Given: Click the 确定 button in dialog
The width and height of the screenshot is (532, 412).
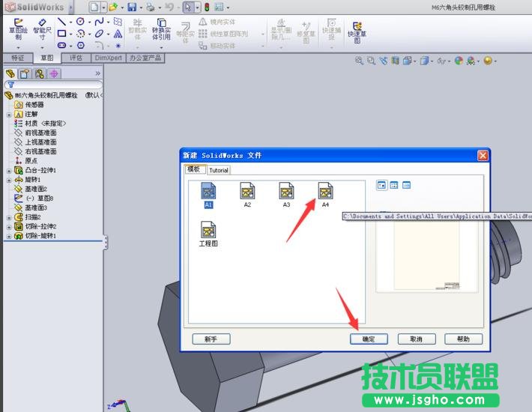Looking at the screenshot, I should [369, 339].
